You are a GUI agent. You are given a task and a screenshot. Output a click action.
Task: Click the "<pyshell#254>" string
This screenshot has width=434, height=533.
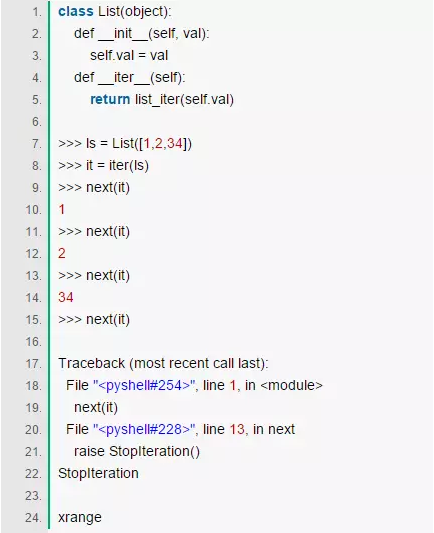pos(144,385)
